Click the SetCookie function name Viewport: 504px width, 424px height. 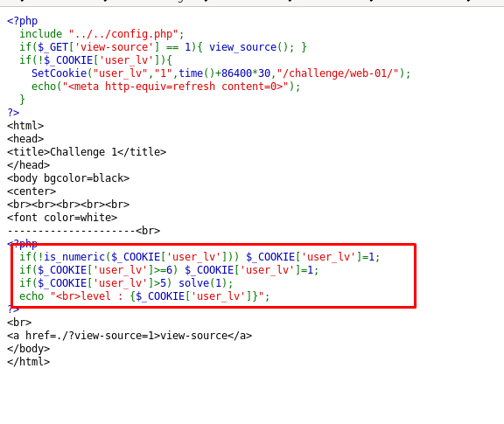(x=59, y=73)
